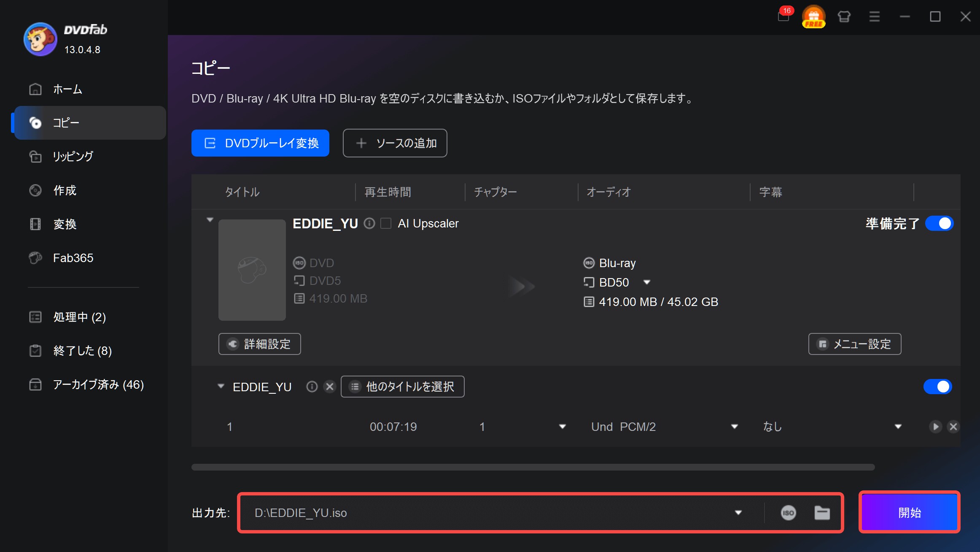Select コピー module in sidebar
Viewport: 980px width, 552px height.
point(89,123)
